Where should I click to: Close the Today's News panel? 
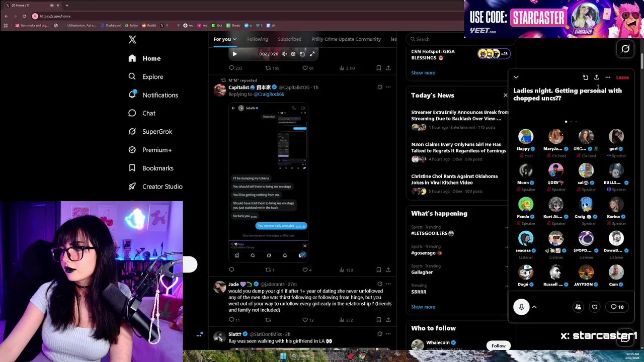pyautogui.click(x=506, y=95)
